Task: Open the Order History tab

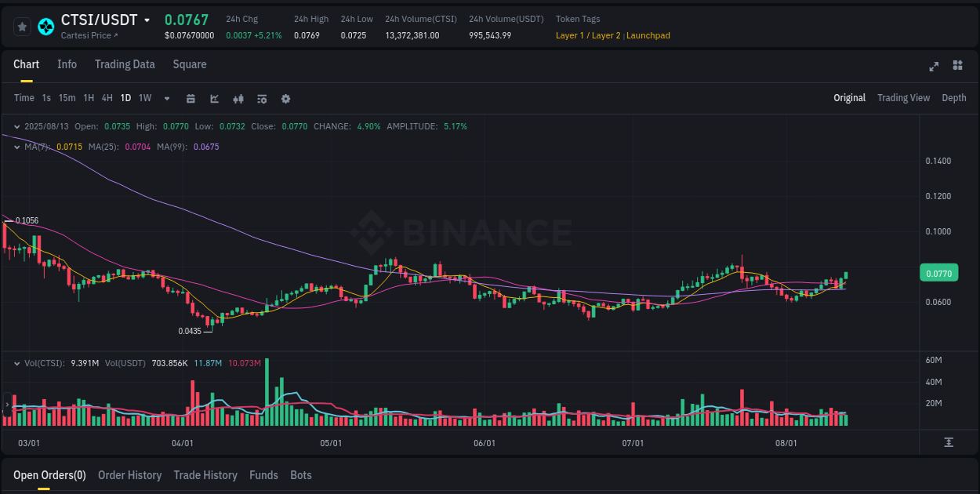Action: tap(129, 475)
